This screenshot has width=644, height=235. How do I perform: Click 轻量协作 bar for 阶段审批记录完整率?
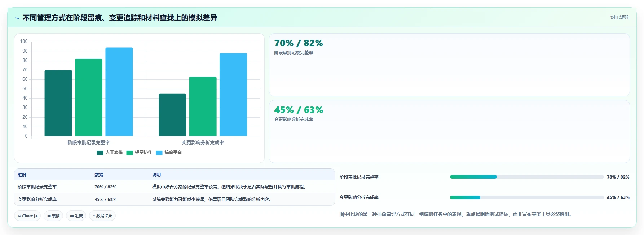[x=89, y=97]
